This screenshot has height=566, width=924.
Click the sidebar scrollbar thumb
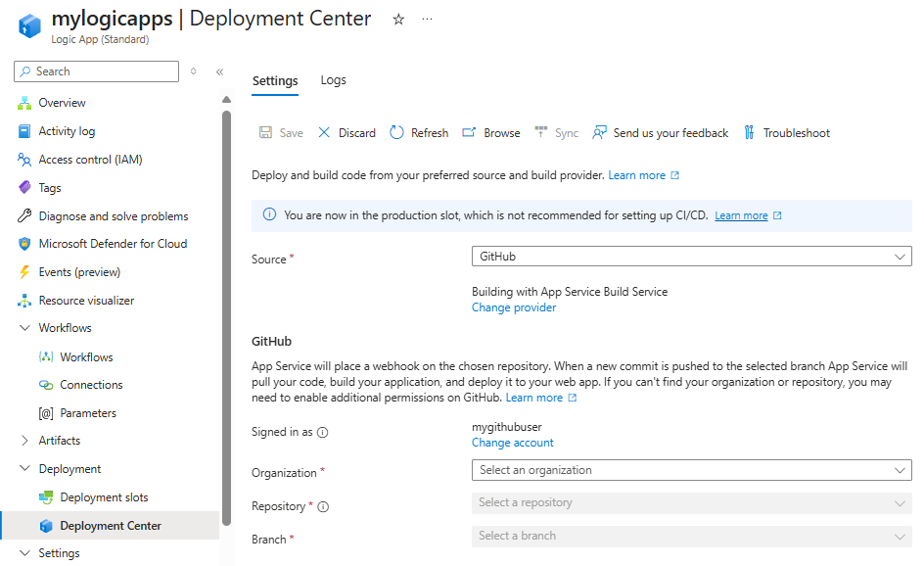(227, 318)
